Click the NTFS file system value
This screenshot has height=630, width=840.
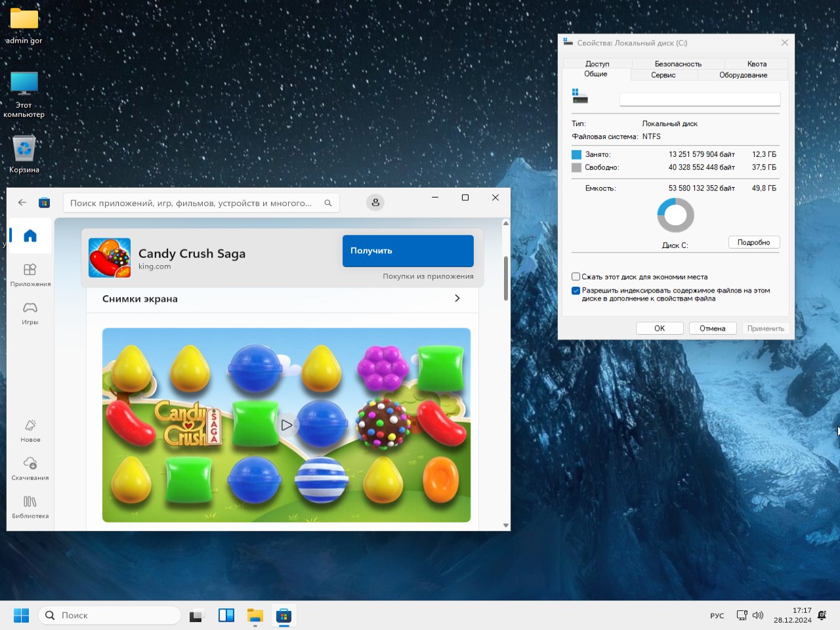click(652, 136)
